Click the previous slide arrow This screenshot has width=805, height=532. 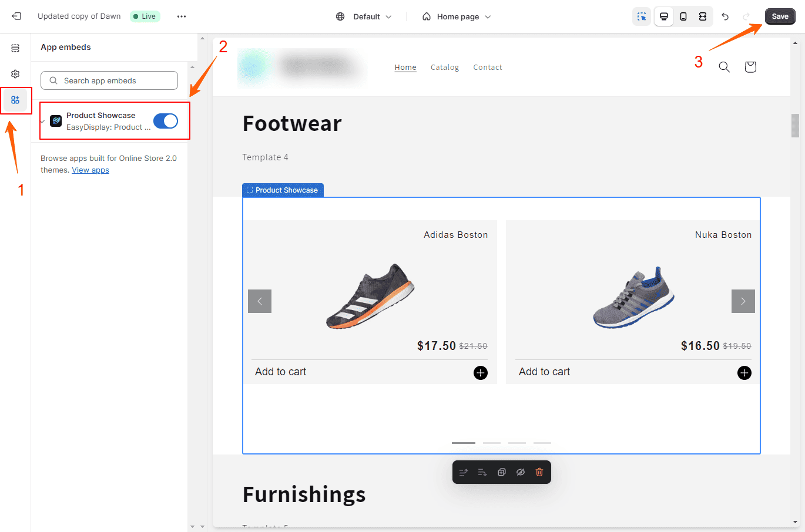(x=260, y=301)
